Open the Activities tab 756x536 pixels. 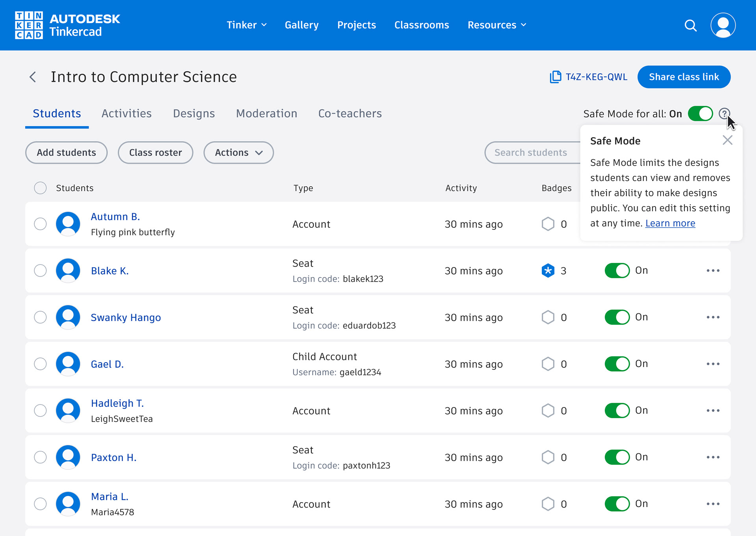pyautogui.click(x=126, y=114)
